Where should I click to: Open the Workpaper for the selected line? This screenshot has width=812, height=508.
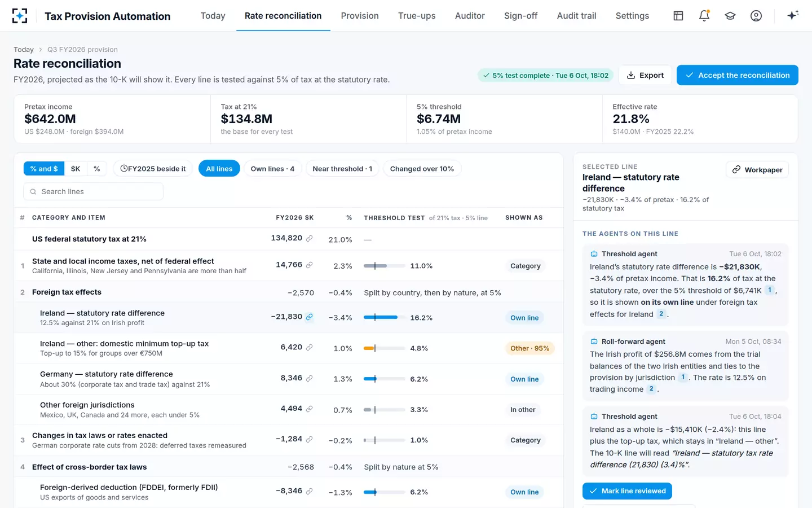pyautogui.click(x=757, y=170)
